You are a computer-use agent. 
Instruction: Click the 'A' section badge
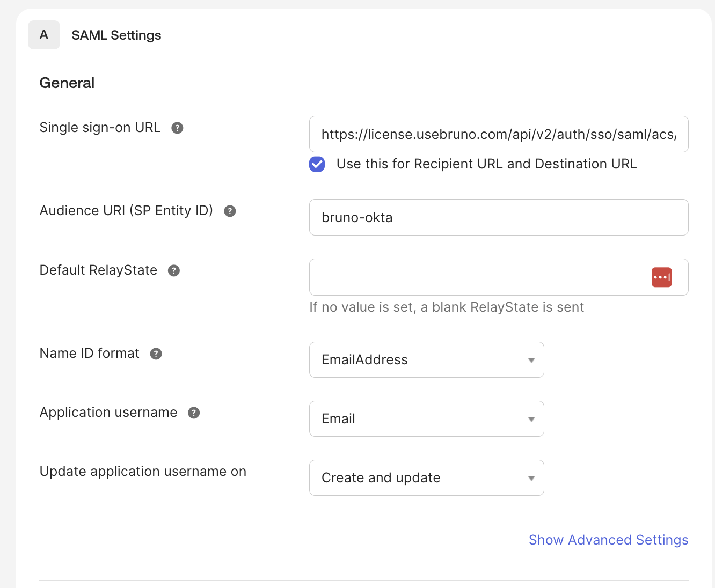pos(43,35)
